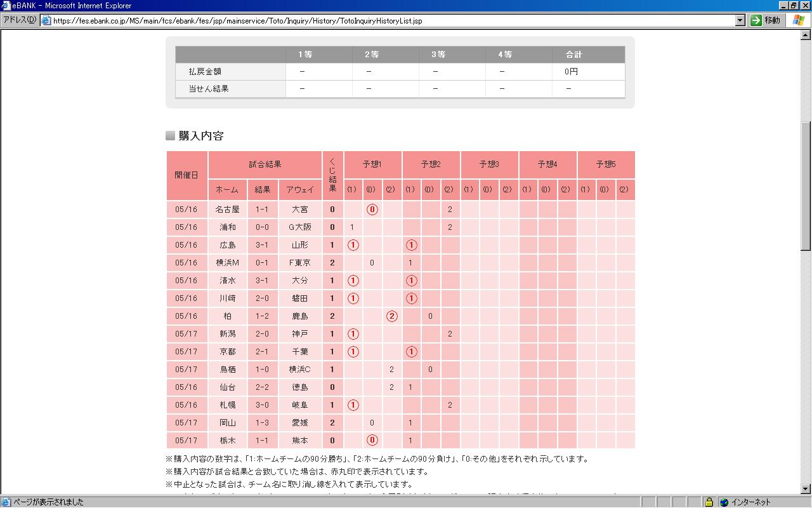The height and width of the screenshot is (508, 812).
Task: Click the 3-0 score in 札幌 row
Action: click(262, 405)
